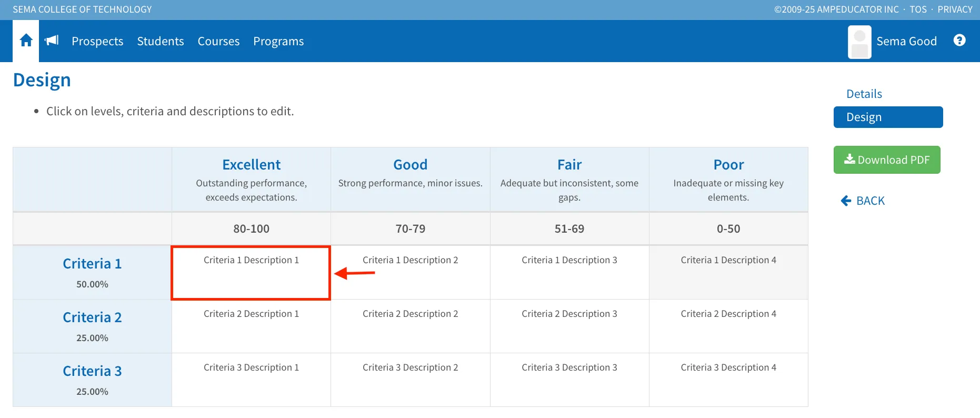Click the user avatar image

859,42
